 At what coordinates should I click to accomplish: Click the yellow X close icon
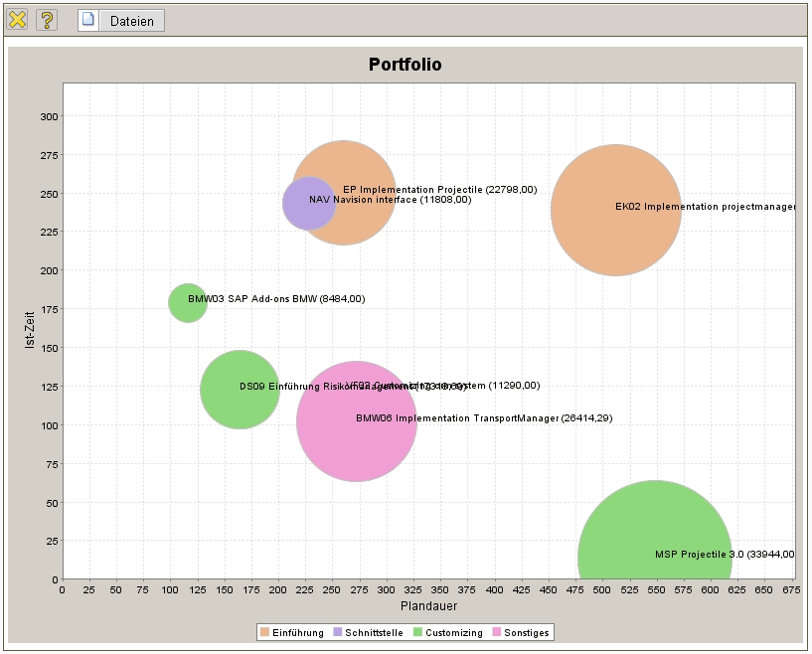click(x=18, y=20)
